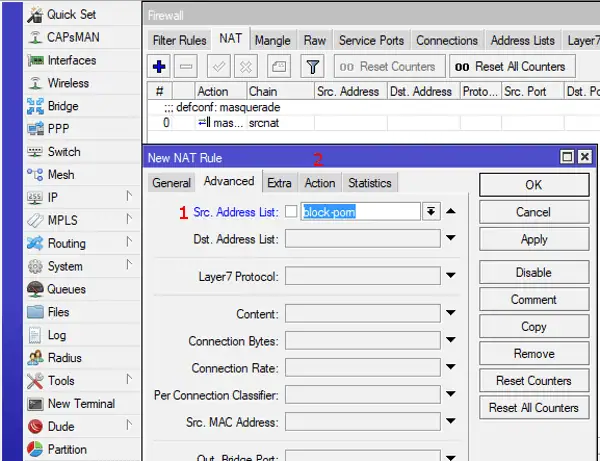
Task: Open New Terminal from sidebar
Action: pos(83,404)
